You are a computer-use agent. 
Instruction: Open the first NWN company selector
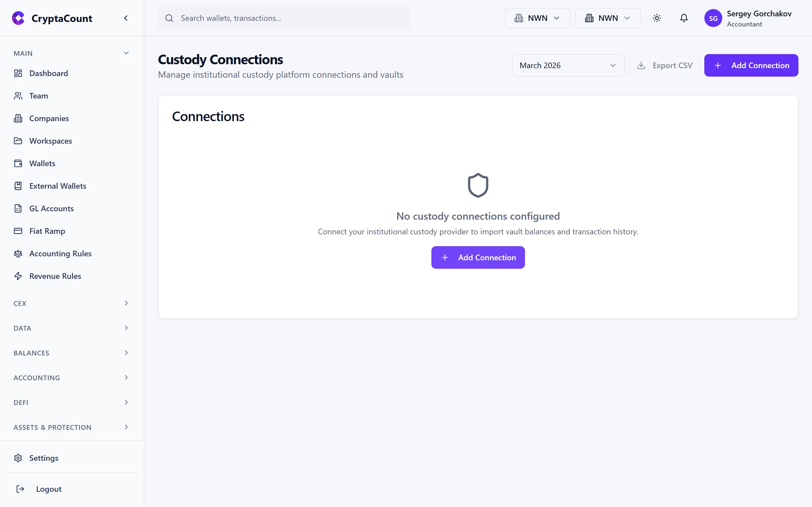pos(537,18)
